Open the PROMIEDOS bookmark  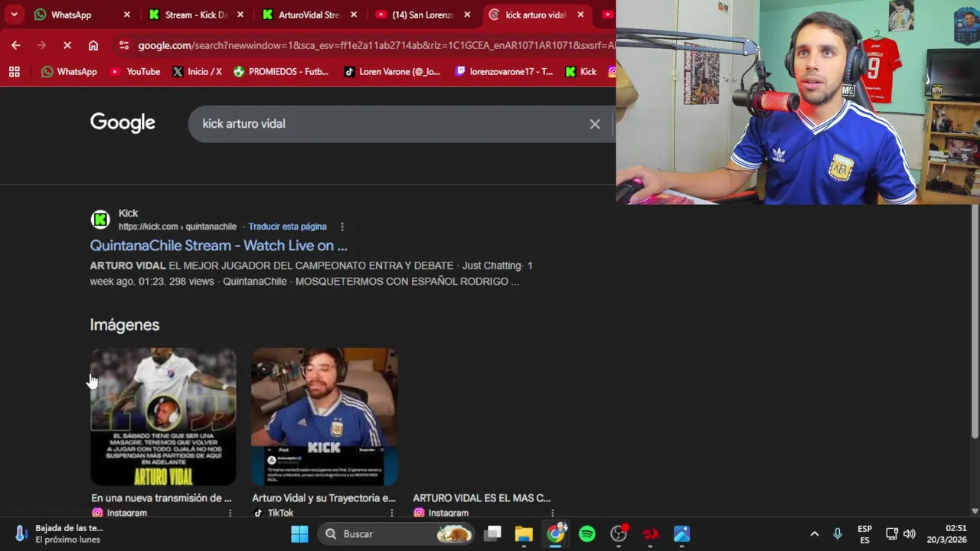[281, 71]
